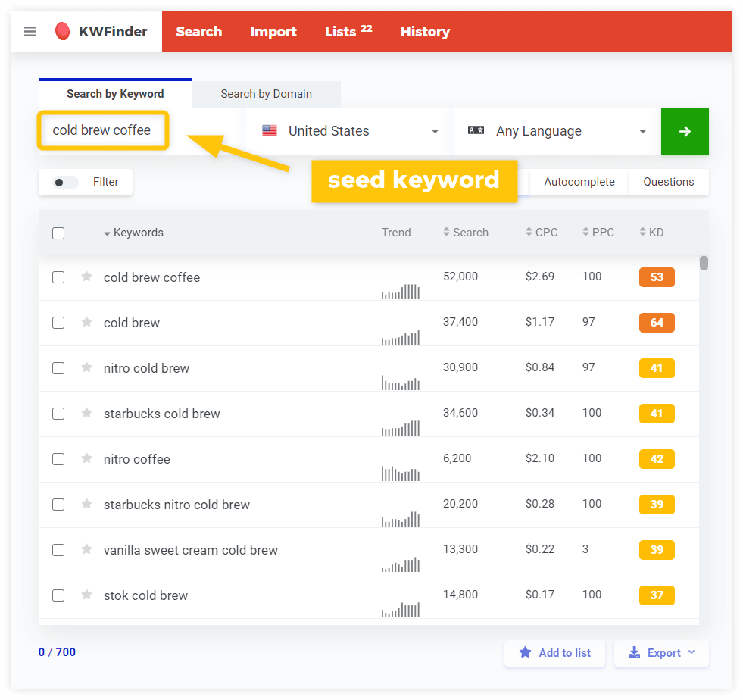Open the History menu item

click(425, 31)
